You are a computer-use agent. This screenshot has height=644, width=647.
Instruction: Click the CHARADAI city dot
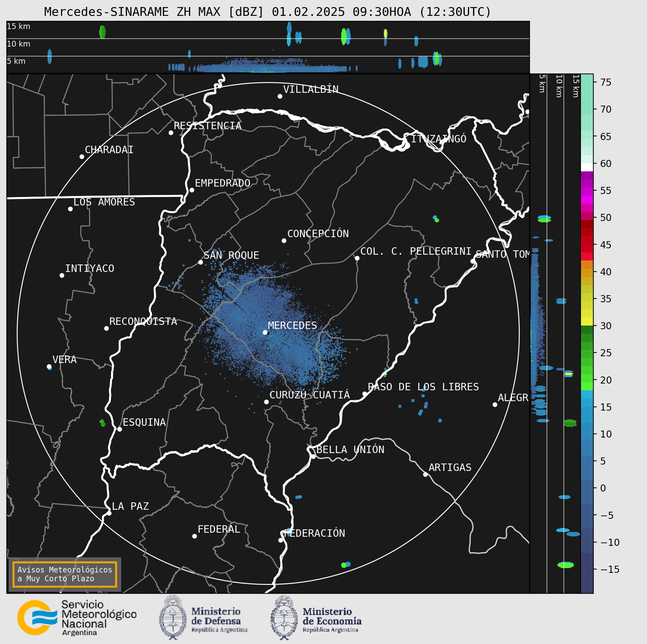point(82,157)
